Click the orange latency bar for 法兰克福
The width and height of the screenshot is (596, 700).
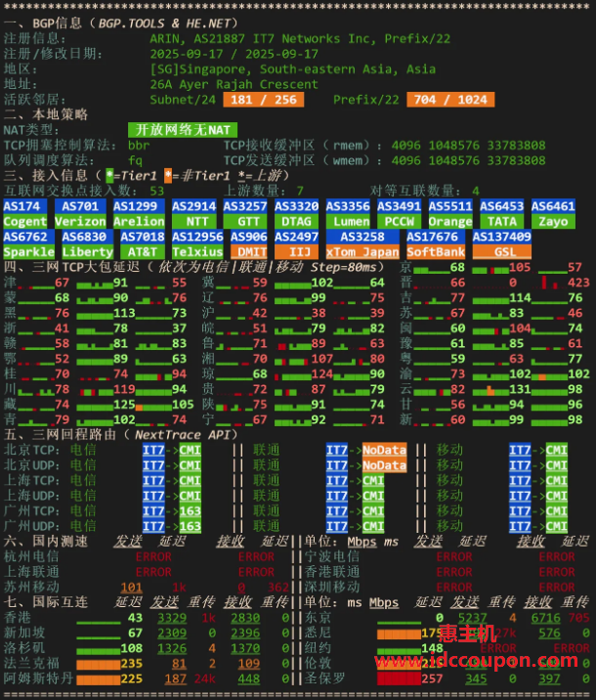(x=98, y=665)
